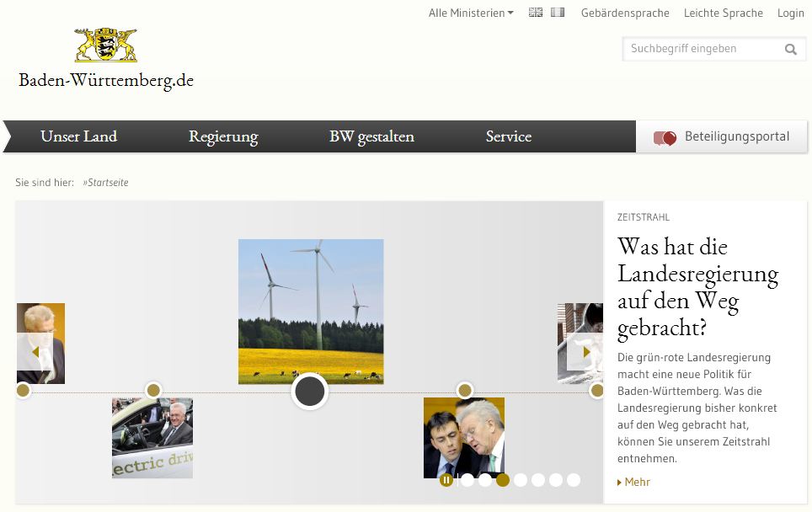Expand the Alle Ministerien dropdown
This screenshot has height=512, width=812.
click(x=471, y=13)
